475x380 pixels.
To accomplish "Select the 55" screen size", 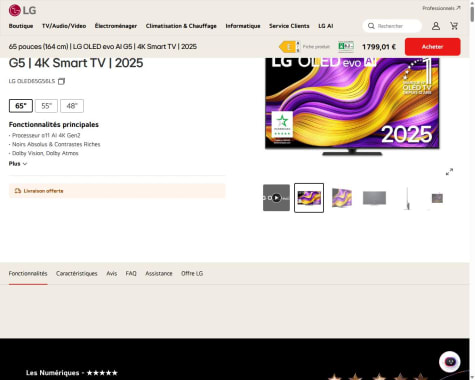I will (x=46, y=106).
